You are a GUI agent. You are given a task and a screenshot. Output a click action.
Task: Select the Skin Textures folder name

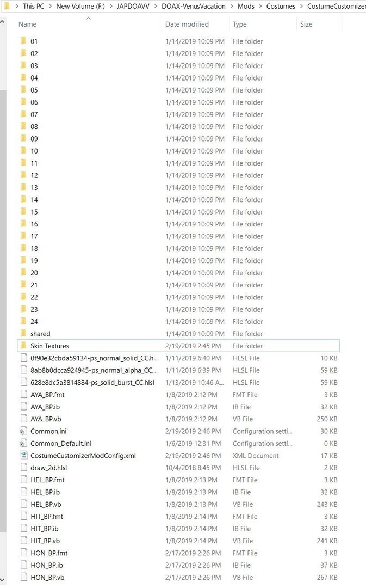50,346
